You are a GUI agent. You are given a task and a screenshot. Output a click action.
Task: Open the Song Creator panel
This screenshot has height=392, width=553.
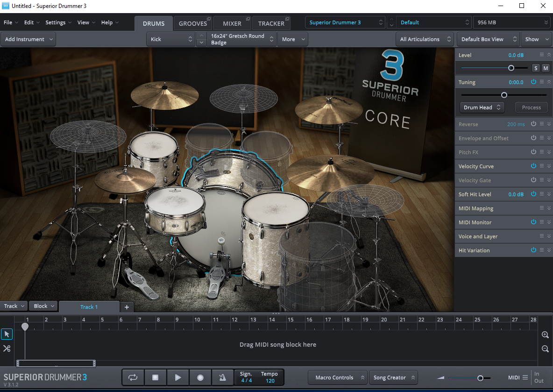click(x=394, y=378)
